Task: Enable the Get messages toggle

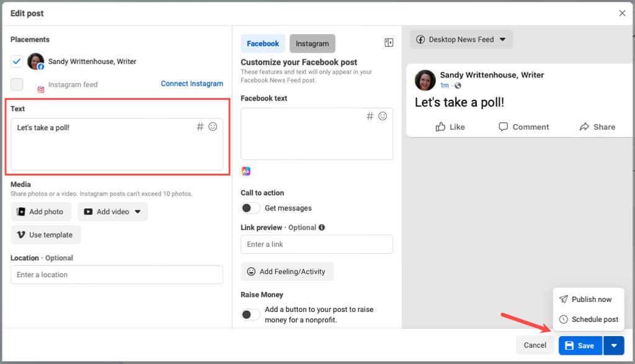Action: [x=251, y=208]
